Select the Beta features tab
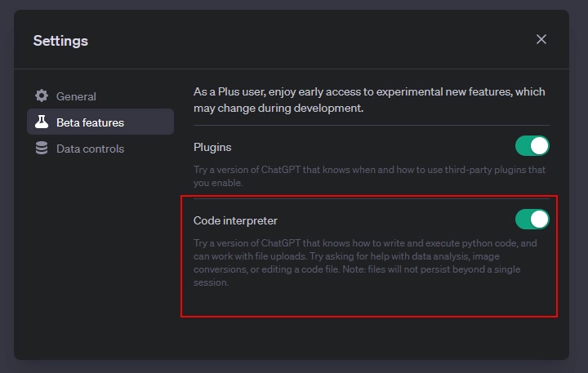588x373 pixels. [x=100, y=122]
